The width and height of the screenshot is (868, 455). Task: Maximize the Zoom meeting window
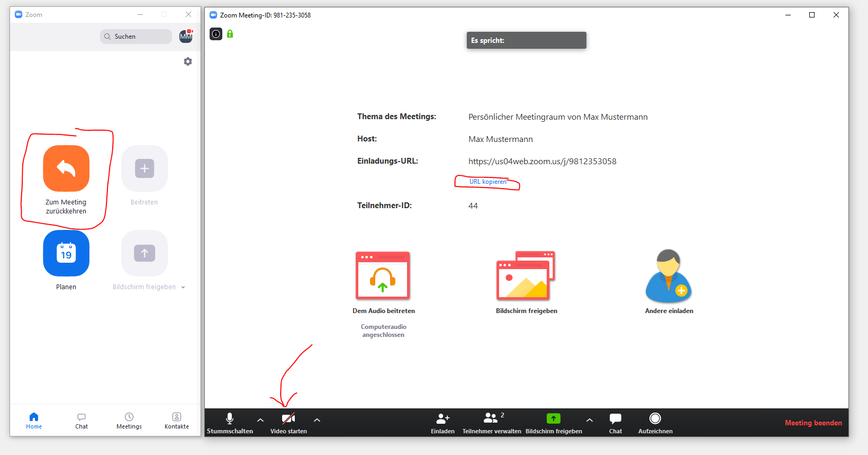[812, 15]
